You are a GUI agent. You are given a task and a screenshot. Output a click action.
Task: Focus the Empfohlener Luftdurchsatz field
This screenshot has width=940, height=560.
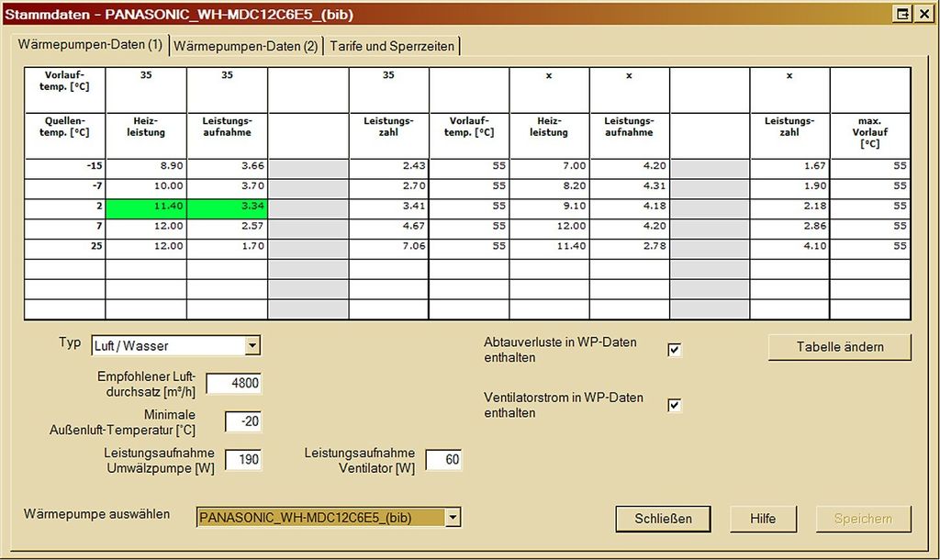click(234, 383)
